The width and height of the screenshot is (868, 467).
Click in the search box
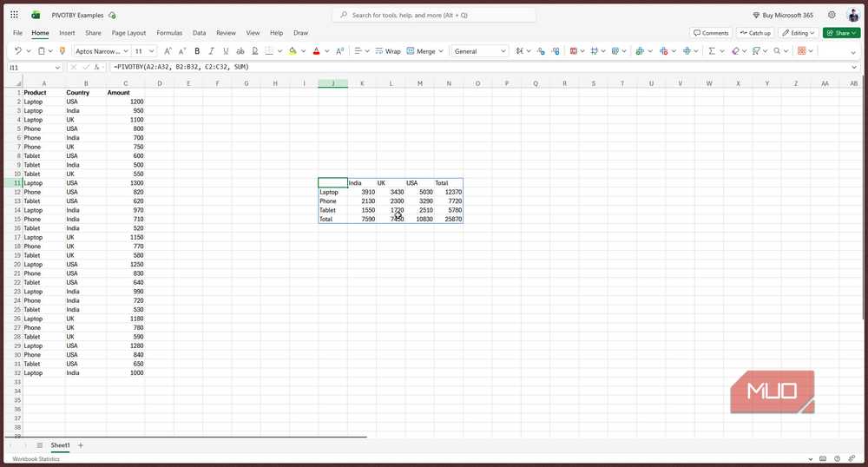pos(434,15)
